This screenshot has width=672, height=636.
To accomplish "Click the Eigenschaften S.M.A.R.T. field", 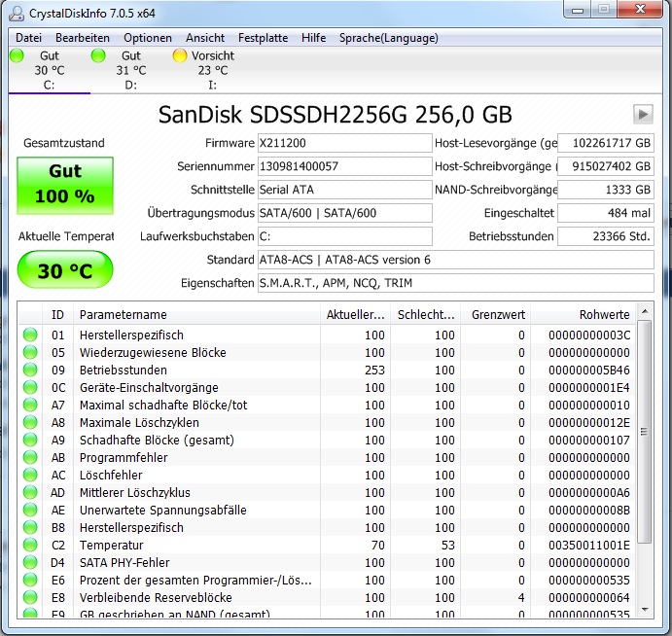I will click(455, 283).
